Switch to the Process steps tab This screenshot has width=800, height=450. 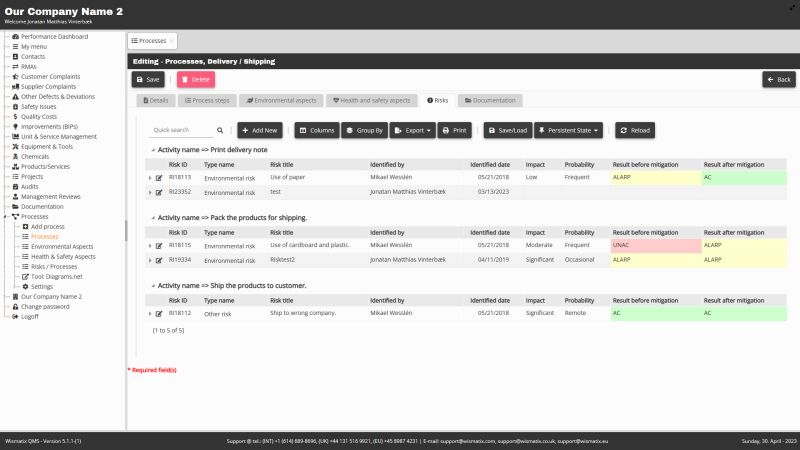click(x=207, y=101)
